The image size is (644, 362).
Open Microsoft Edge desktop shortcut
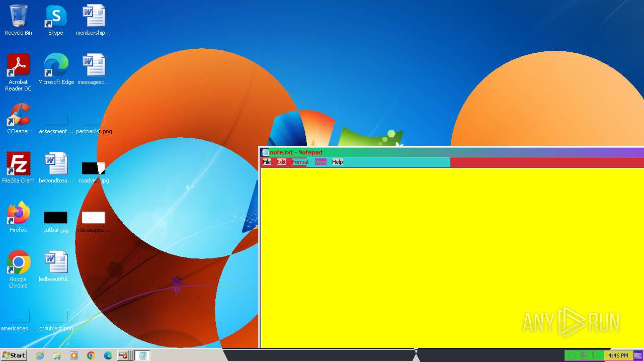point(56,69)
